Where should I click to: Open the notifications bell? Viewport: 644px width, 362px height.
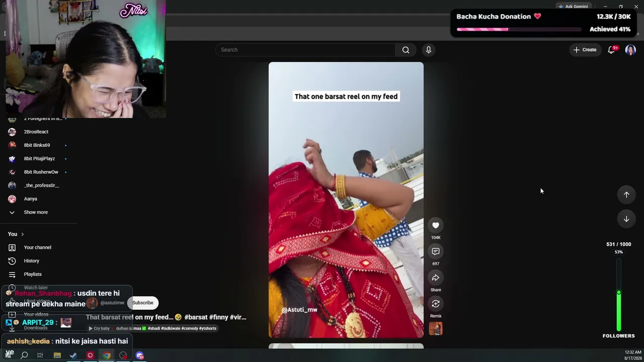612,50
